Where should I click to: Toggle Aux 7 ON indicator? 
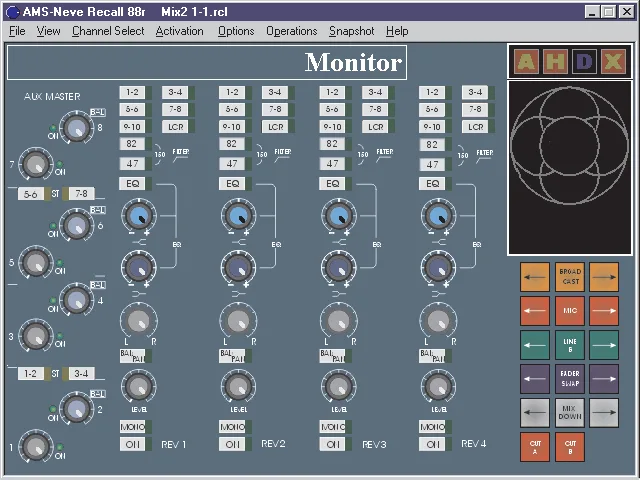(x=60, y=164)
